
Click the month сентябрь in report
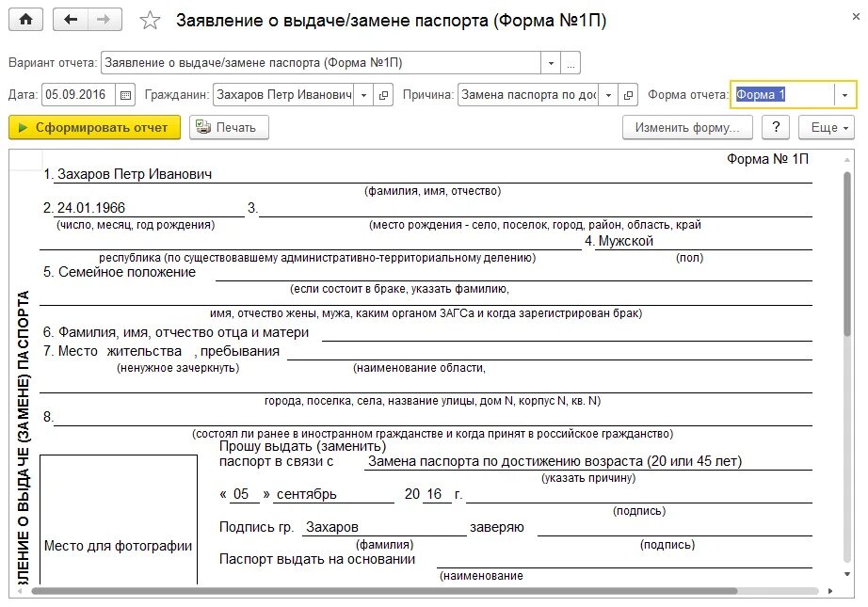307,494
